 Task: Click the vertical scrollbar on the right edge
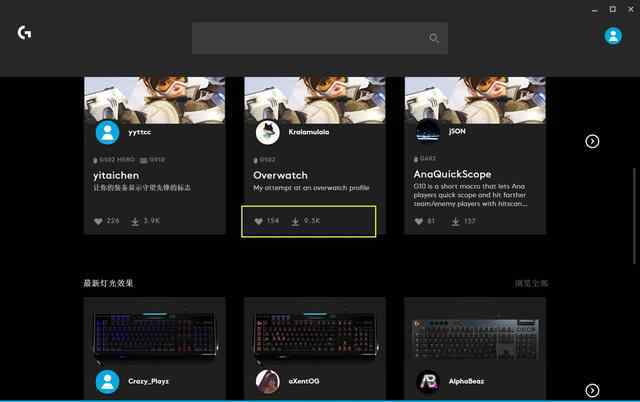coord(634,215)
